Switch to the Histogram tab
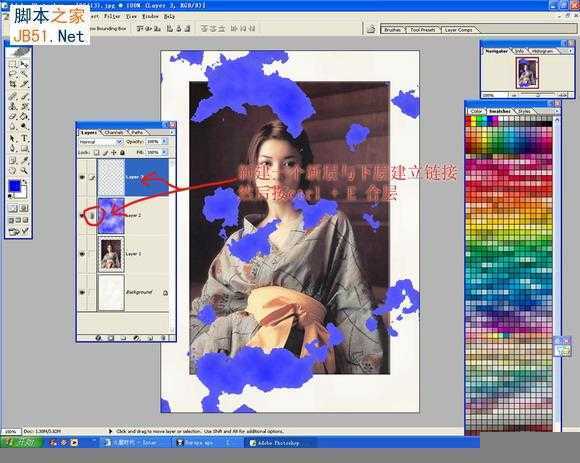580x463 pixels. (543, 51)
